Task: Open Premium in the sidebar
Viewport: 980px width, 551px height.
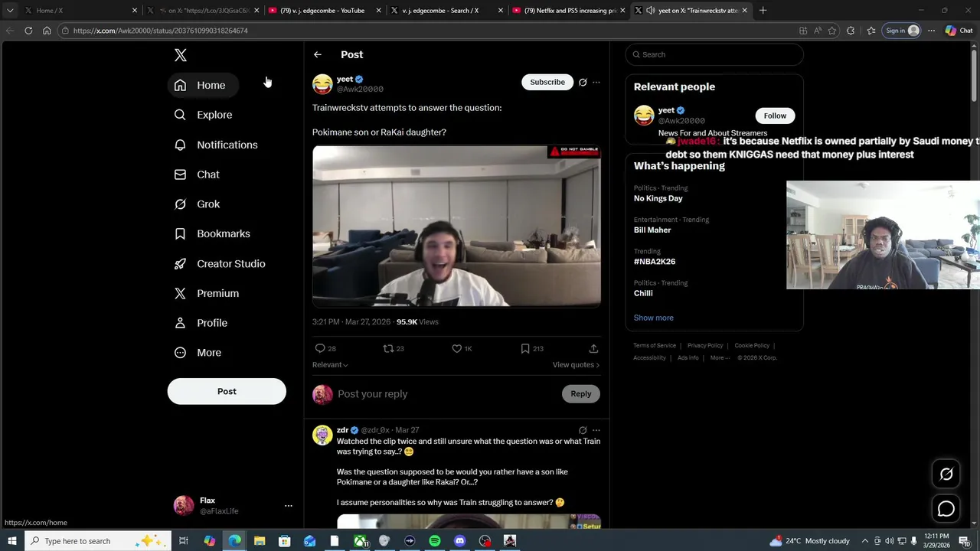Action: coord(207,293)
